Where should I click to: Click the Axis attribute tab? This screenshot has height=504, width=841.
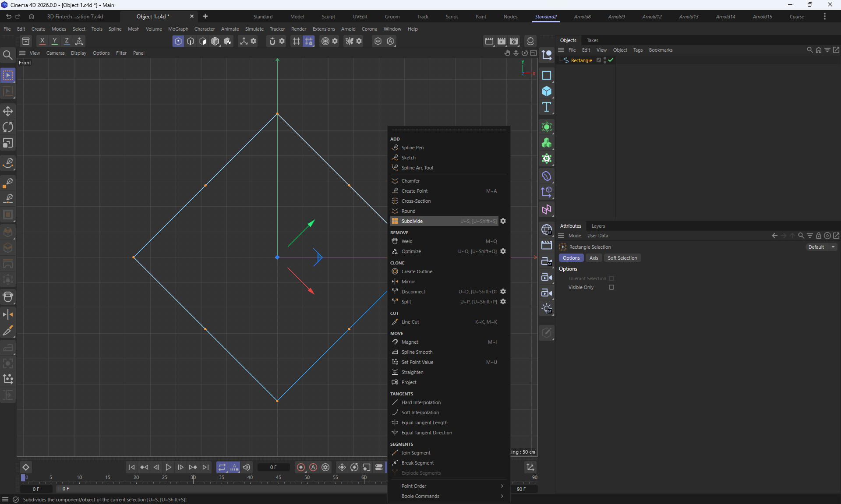click(594, 258)
